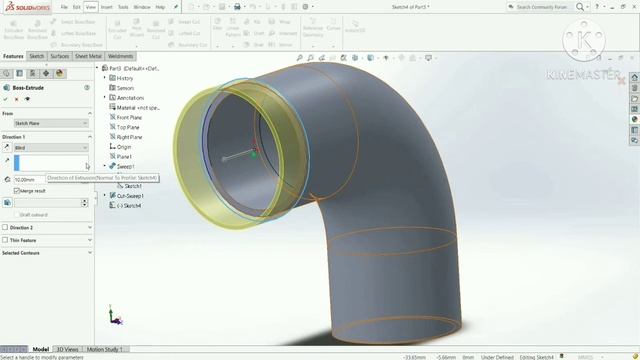
Task: Open the Insert menu
Action: (x=107, y=7)
